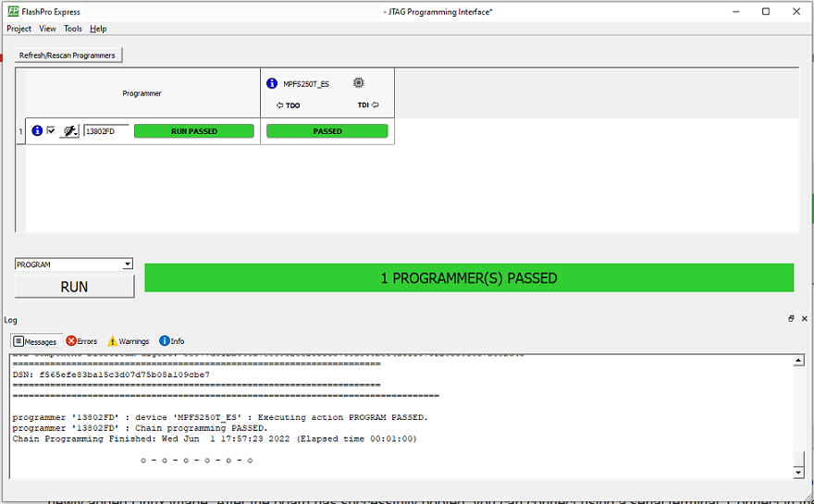Click the TDI arrow icon
814x504 pixels.
(x=375, y=104)
